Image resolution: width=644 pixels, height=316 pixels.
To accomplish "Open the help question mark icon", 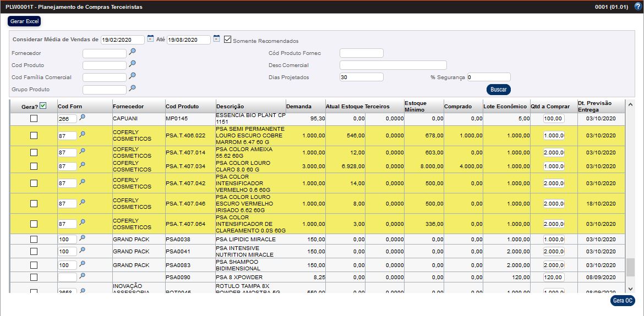I will [x=637, y=6].
